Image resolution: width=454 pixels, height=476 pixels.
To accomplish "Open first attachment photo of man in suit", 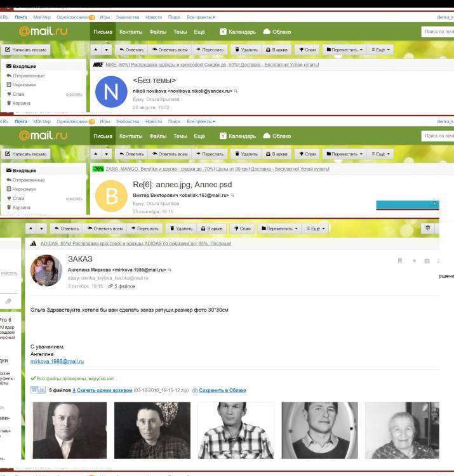I will pos(70,430).
